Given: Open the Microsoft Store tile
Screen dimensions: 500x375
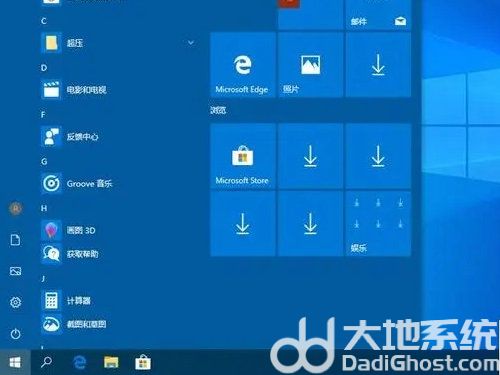Looking at the screenshot, I should coord(243,156).
